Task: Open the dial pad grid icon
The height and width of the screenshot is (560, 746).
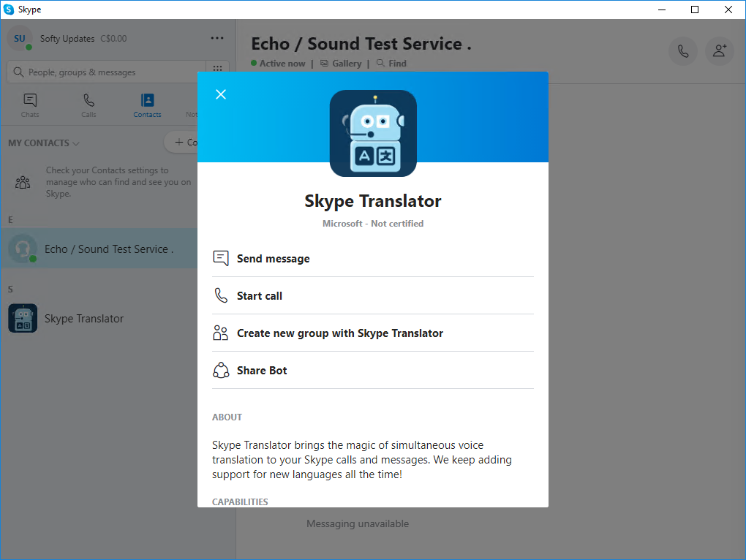Action: [217, 69]
